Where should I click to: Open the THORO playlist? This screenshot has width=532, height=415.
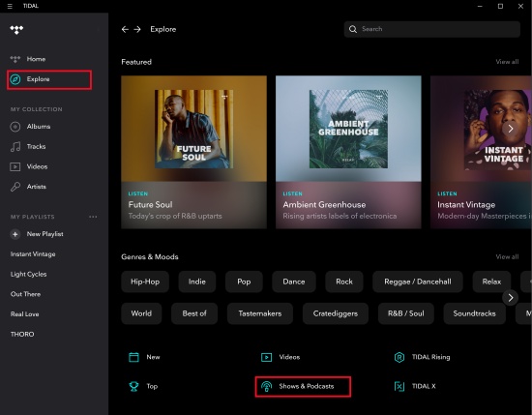click(22, 335)
